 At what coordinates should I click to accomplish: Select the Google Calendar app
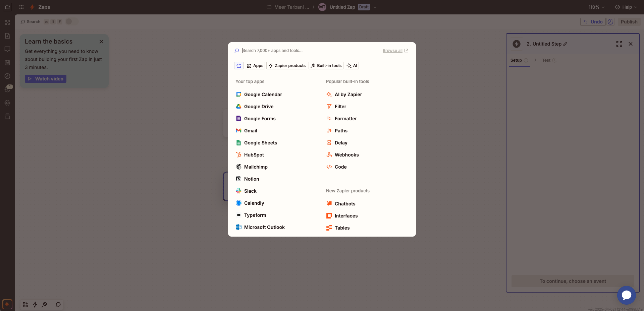[259, 95]
